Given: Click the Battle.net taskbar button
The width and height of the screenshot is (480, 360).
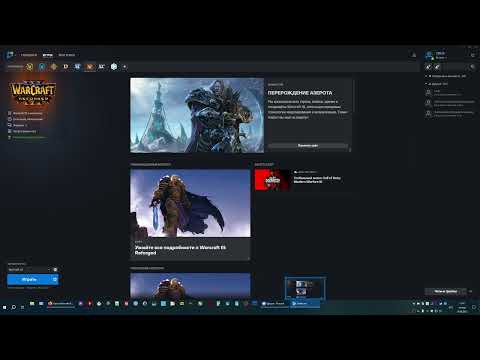Looking at the screenshot, I should [305, 304].
